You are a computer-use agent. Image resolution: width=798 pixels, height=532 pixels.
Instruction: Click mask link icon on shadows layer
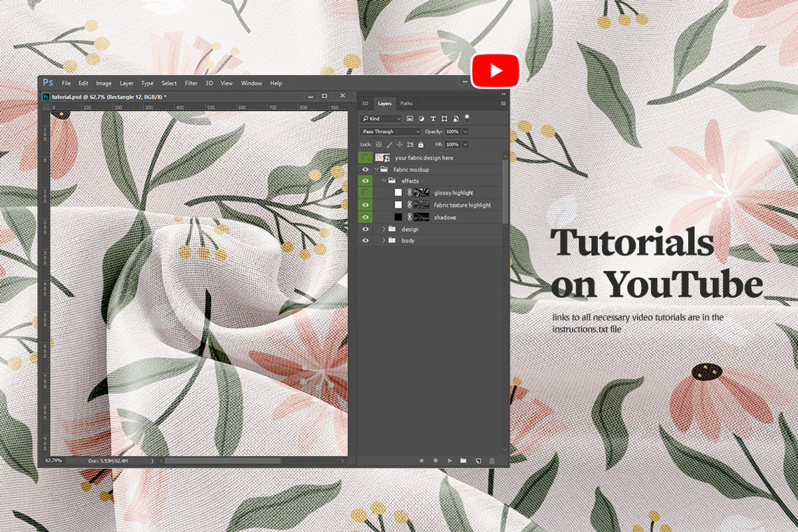[410, 217]
